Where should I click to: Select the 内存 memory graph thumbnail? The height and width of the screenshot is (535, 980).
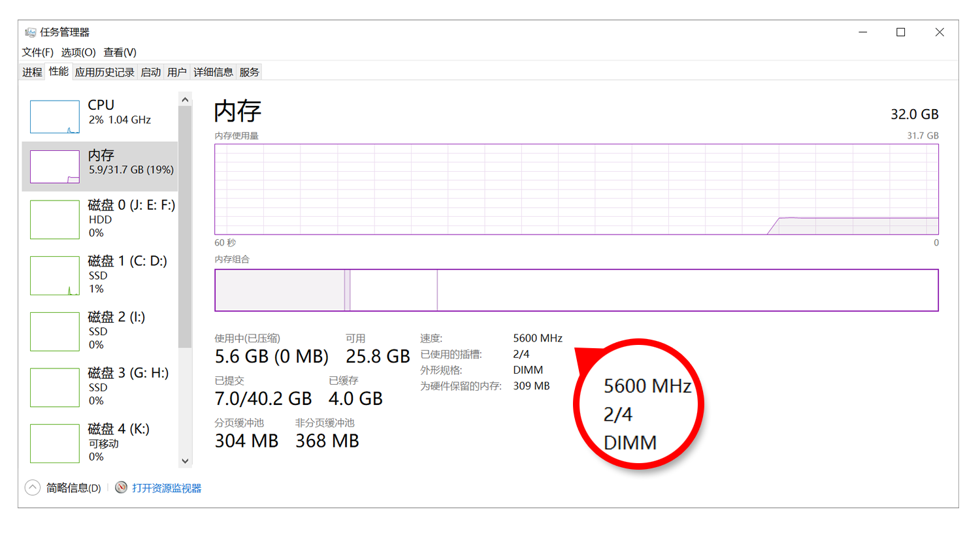click(55, 167)
